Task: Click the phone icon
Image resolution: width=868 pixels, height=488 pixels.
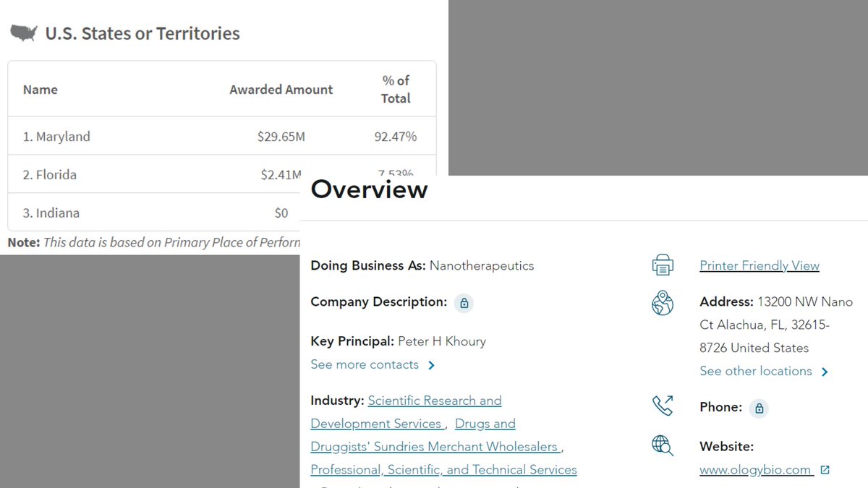Action: (662, 406)
